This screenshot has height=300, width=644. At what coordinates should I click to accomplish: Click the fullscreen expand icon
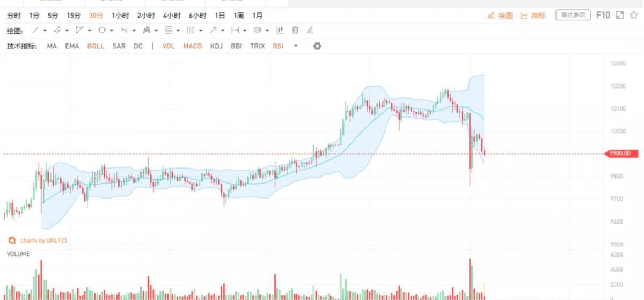point(619,16)
